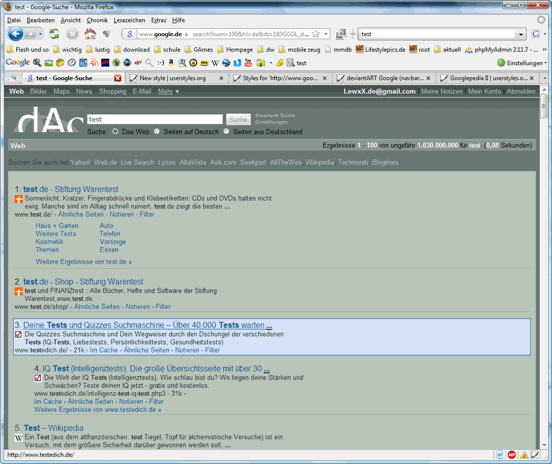Click the yellow warning icon in status bar
This screenshot has width=552, height=464.
click(524, 455)
